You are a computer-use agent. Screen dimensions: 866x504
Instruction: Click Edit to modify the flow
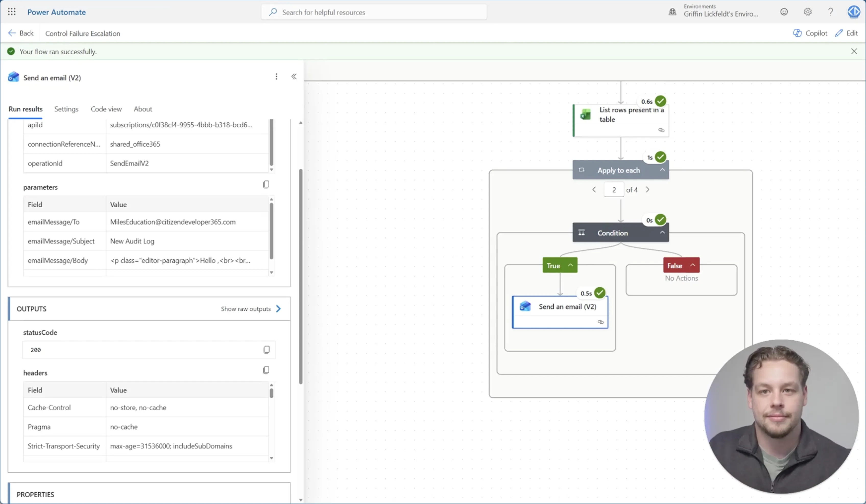847,33
